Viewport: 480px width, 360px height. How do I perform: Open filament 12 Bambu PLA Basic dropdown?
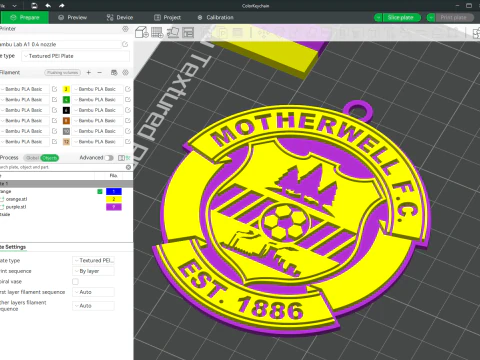point(98,142)
